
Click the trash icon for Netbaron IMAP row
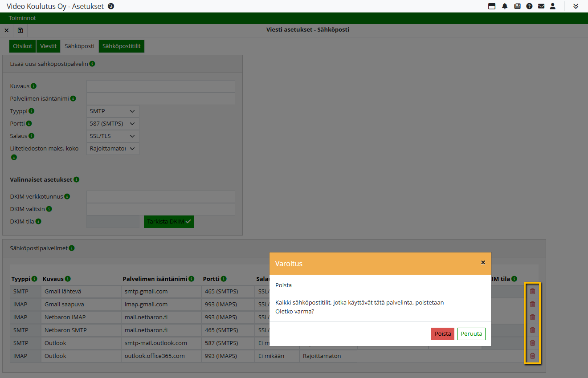click(x=532, y=317)
